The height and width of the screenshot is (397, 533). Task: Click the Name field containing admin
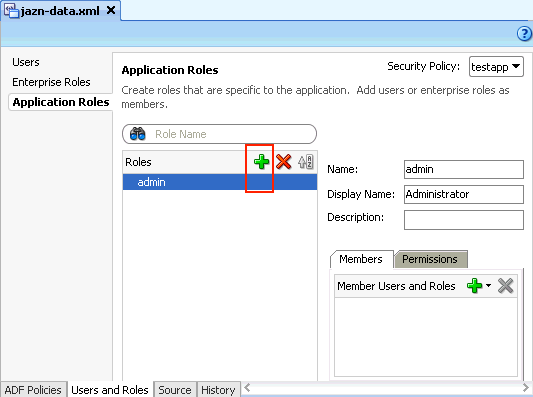[x=464, y=169]
